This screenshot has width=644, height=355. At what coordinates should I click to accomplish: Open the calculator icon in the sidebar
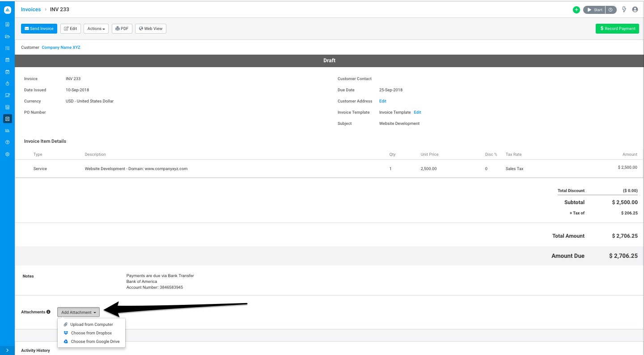coord(7,107)
